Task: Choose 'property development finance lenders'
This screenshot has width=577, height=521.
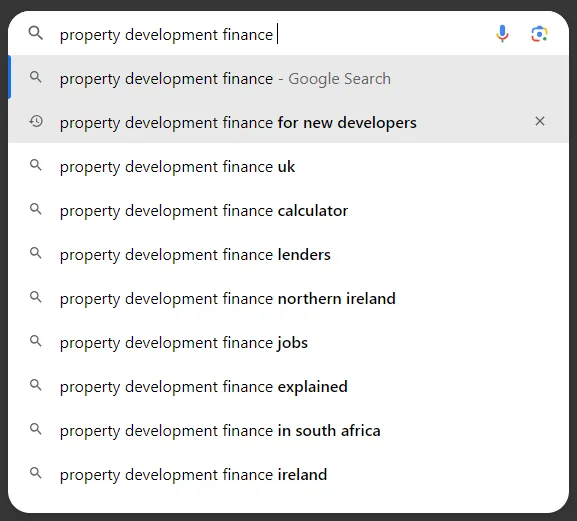Action: [288, 253]
